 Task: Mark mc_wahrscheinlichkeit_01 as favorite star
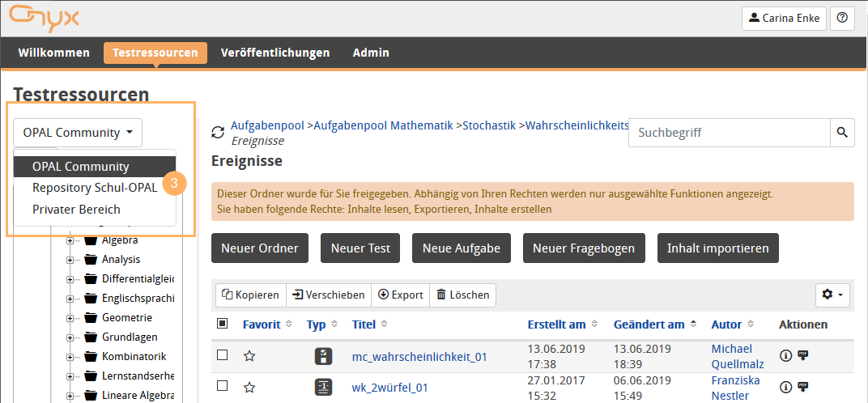[x=249, y=356]
